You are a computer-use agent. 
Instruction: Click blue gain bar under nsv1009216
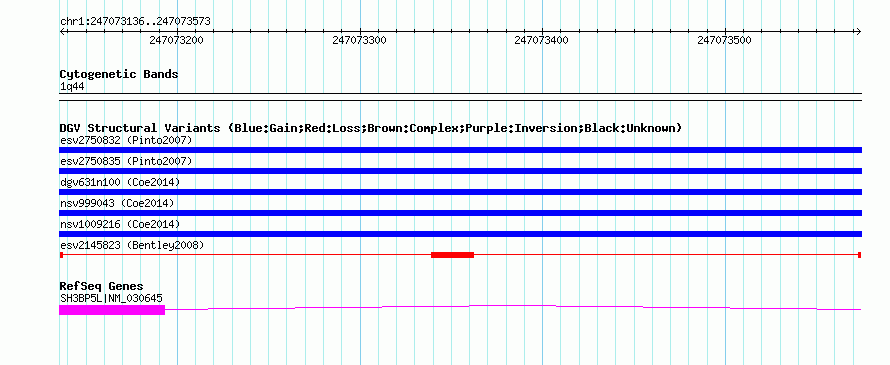(x=460, y=234)
